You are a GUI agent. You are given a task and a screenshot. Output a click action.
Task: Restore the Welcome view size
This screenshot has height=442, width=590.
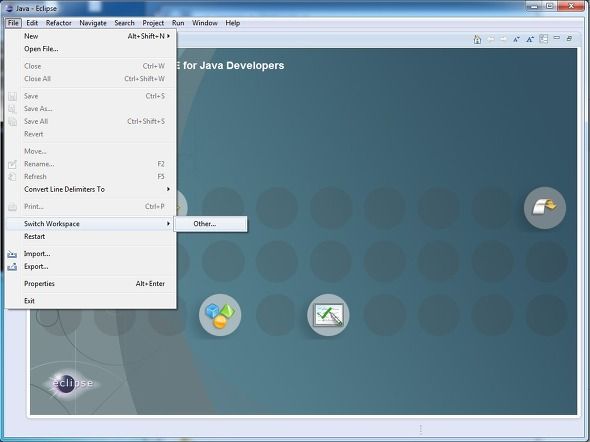point(569,38)
